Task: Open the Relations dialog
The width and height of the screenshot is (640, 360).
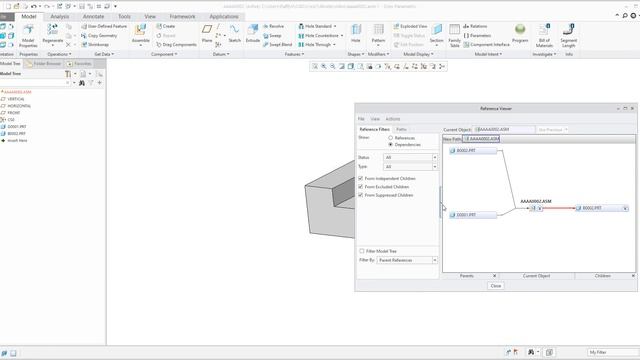Action: (x=475, y=26)
